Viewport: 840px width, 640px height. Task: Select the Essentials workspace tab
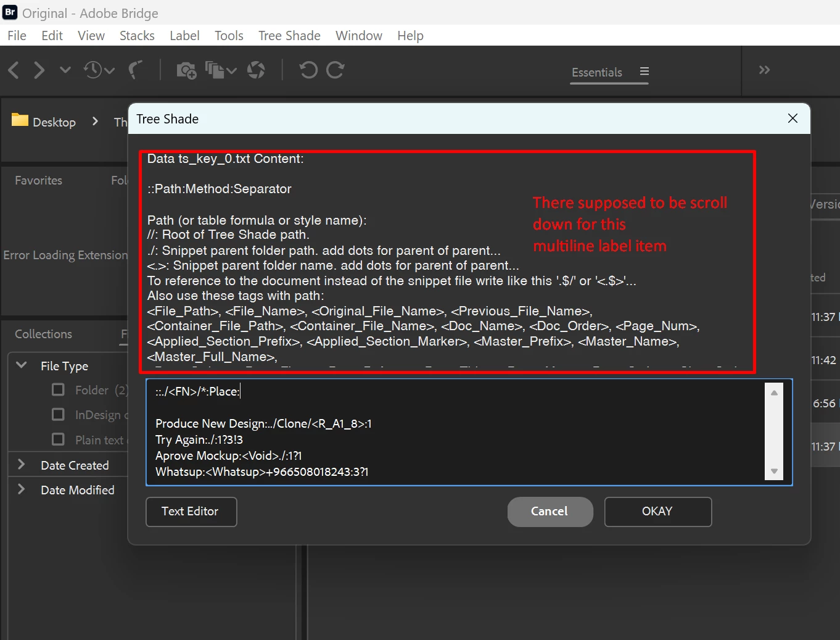[x=596, y=72]
